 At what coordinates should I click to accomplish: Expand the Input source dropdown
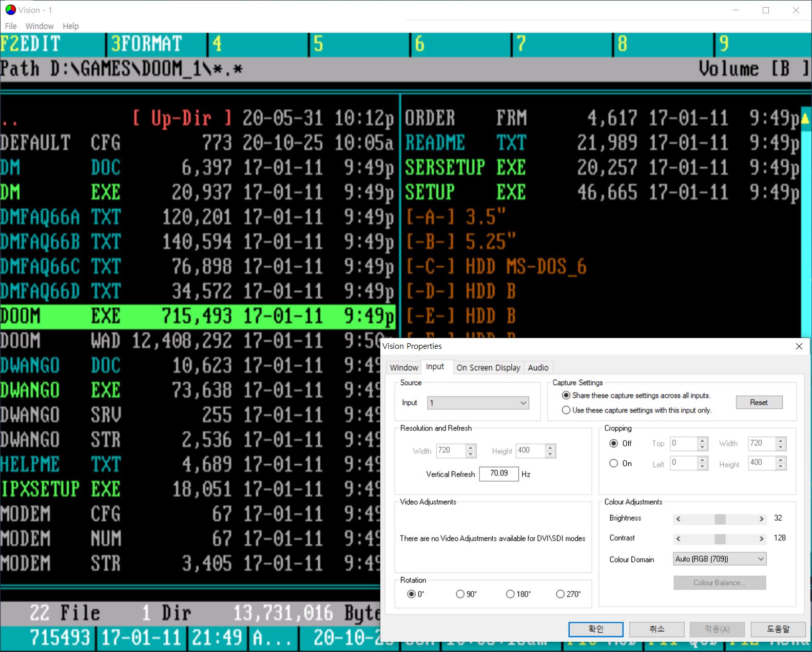click(478, 403)
